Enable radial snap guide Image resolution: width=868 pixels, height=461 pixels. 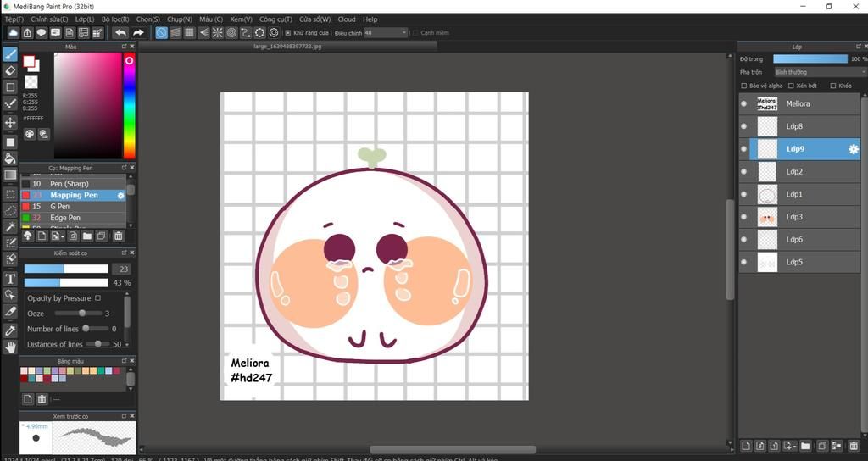click(218, 33)
